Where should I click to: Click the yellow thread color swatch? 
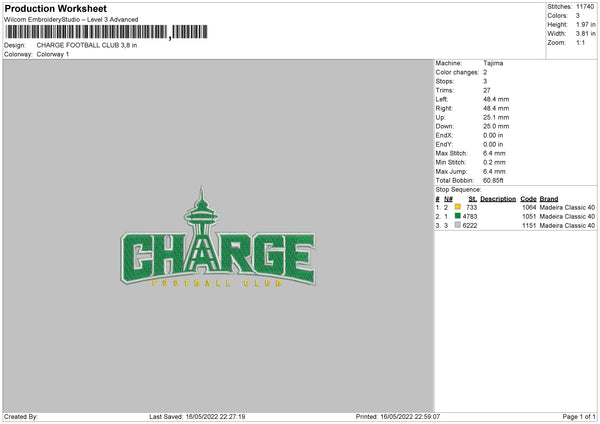[x=457, y=207]
